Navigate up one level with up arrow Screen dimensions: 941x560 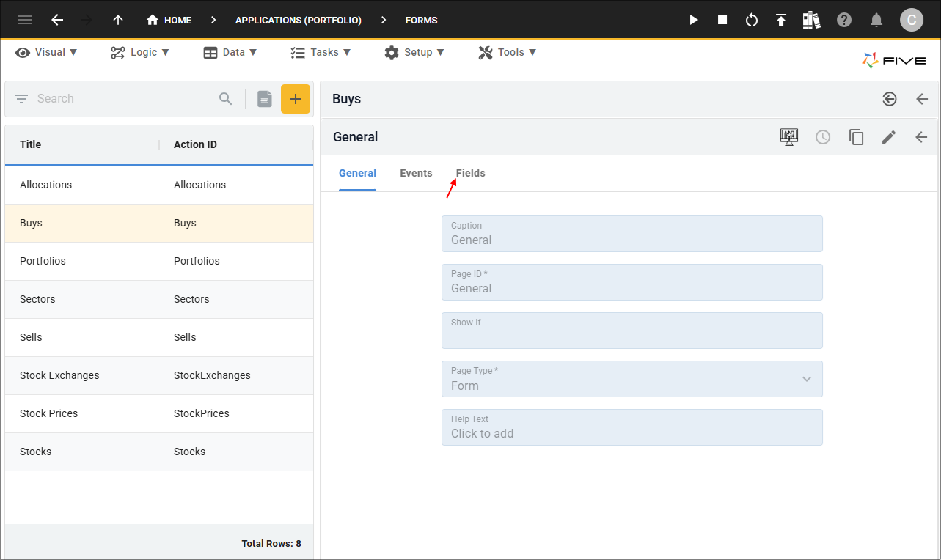[x=118, y=20]
